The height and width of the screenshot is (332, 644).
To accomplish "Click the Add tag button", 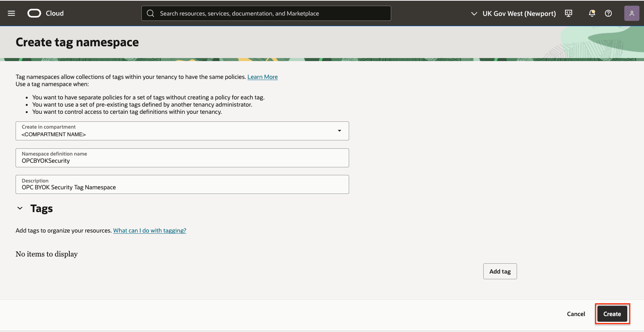I will click(500, 271).
